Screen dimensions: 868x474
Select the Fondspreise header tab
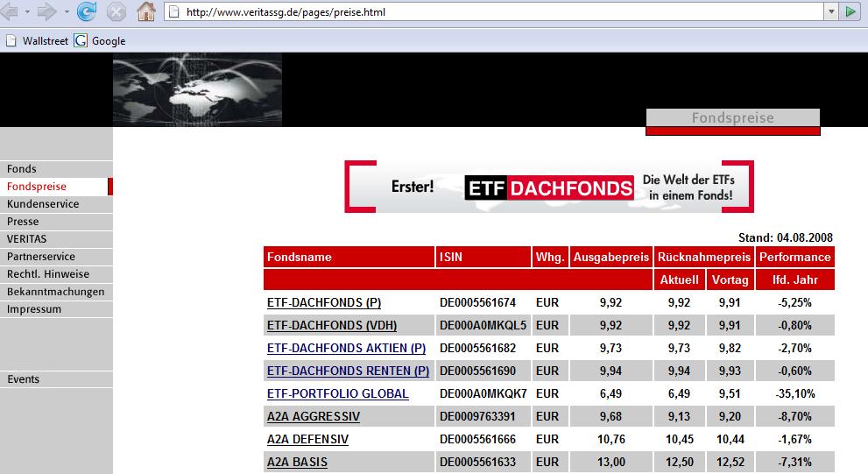(x=733, y=118)
